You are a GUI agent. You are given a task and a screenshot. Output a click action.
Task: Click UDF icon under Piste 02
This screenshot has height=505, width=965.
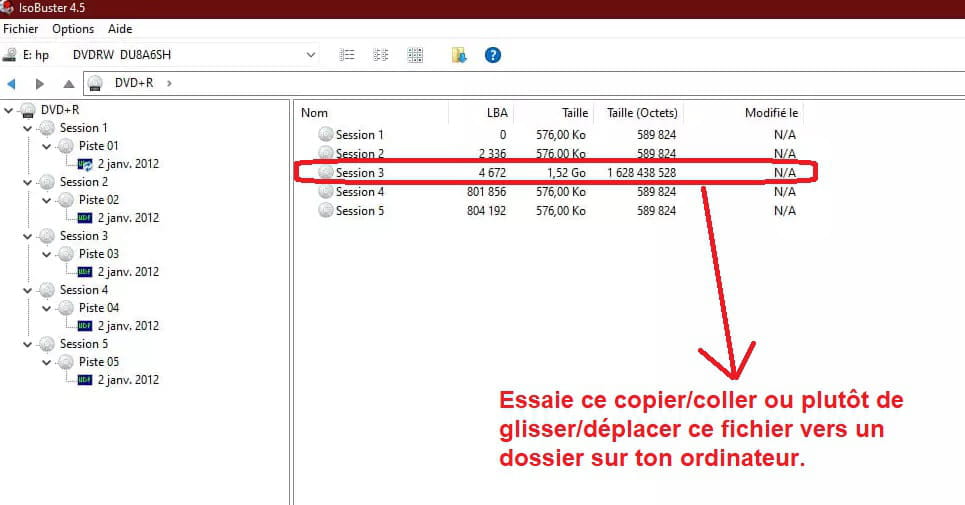85,218
